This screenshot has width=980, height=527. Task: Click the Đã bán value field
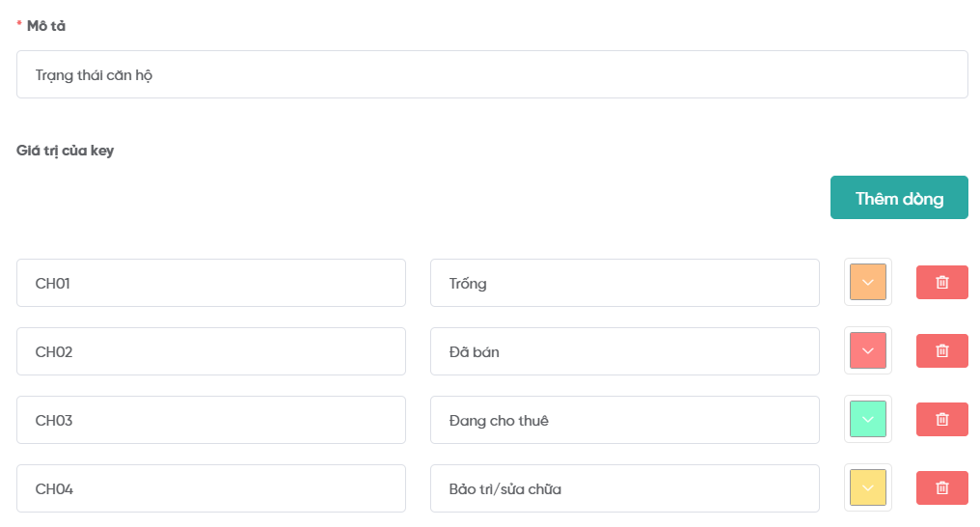[x=624, y=351]
